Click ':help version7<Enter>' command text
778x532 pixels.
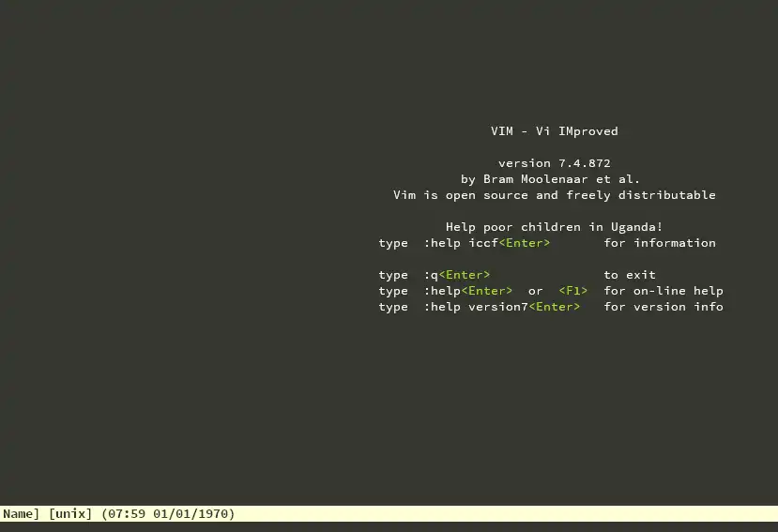(x=502, y=307)
